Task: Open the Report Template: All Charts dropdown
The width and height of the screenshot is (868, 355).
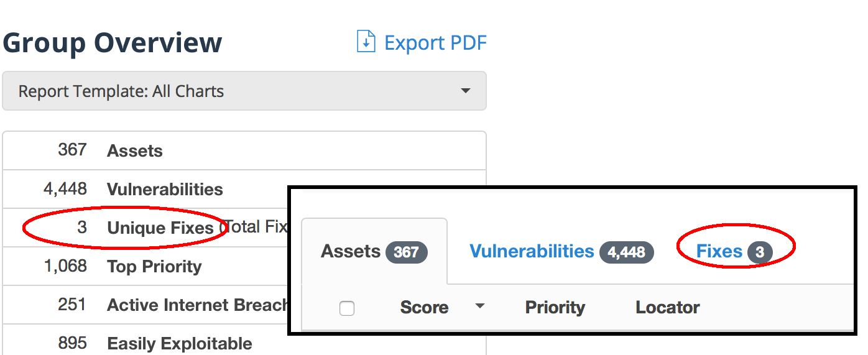Action: pos(244,91)
